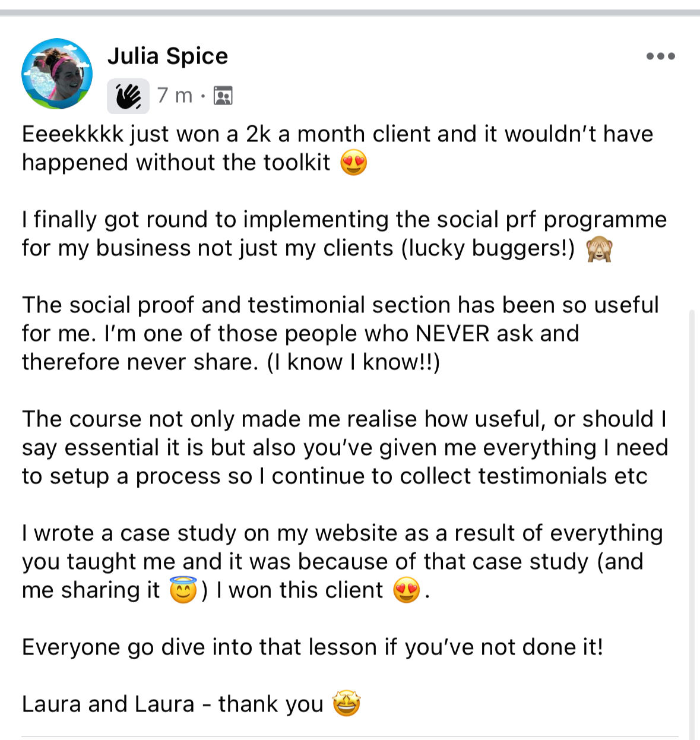700x740 pixels.
Task: Click the heart-eyes emoji after 'toolkit'
Action: (x=353, y=162)
